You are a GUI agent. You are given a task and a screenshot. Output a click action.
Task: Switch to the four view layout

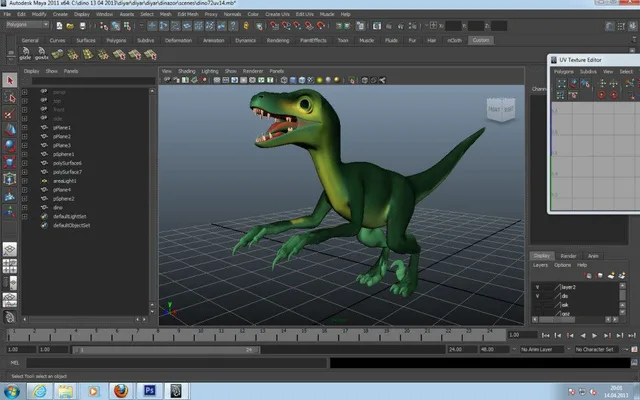point(10,266)
